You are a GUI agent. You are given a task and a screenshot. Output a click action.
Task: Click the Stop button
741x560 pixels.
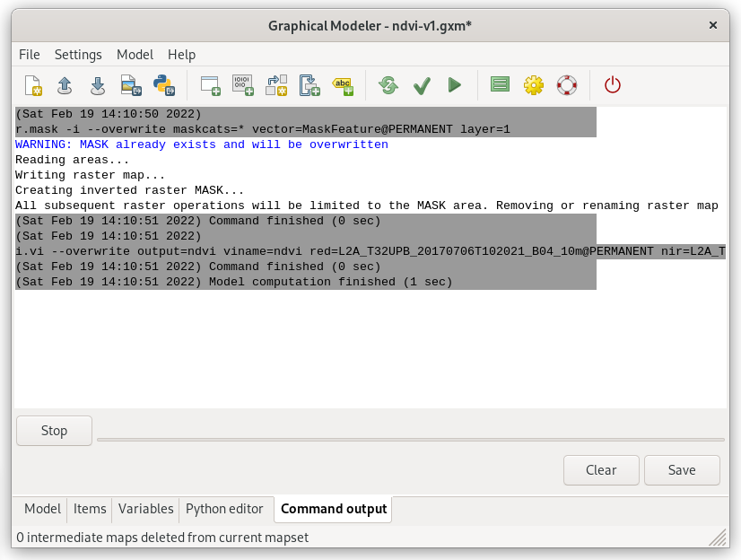pyautogui.click(x=55, y=431)
